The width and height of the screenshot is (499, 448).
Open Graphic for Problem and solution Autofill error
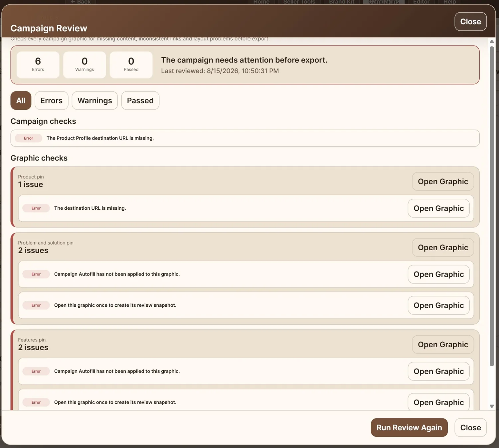point(438,274)
